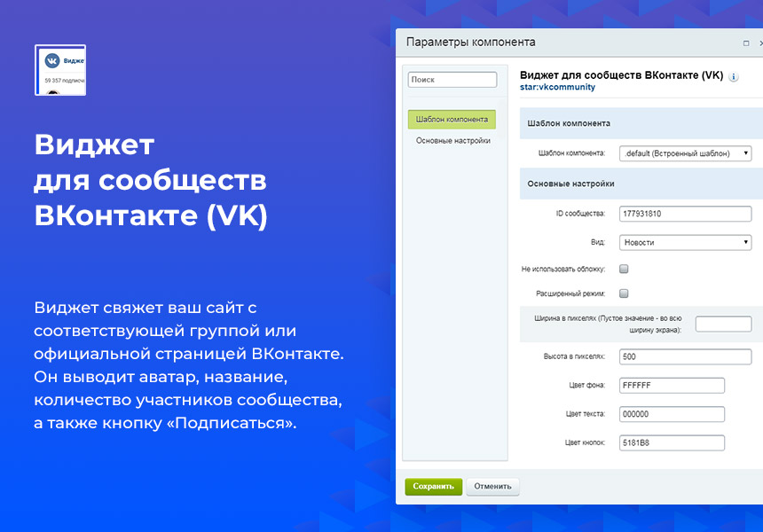Screen dimensions: 763x532
Task: Click the info icon next to the widget title
Action: tap(733, 77)
